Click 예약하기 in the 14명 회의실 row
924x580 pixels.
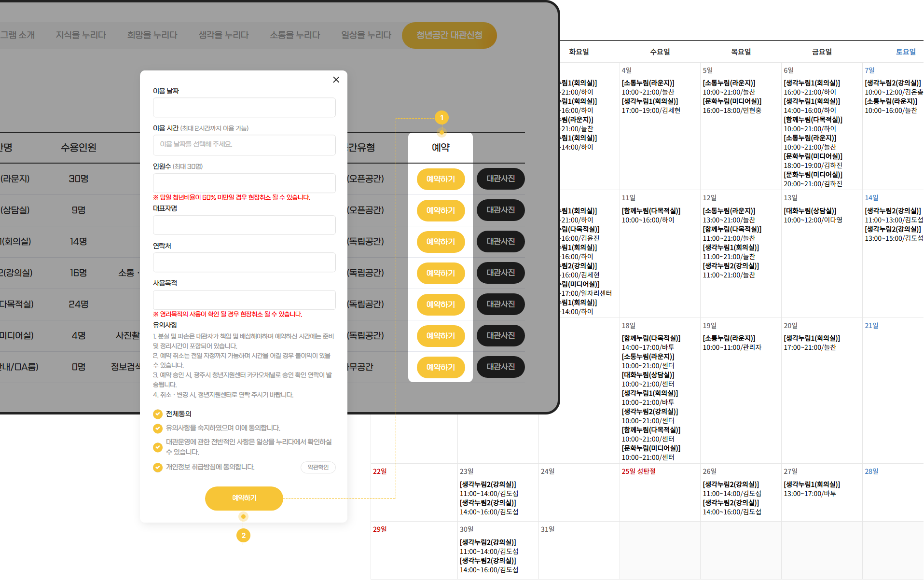point(441,242)
